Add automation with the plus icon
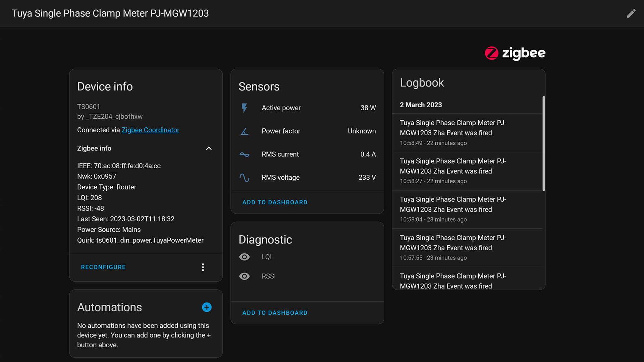644x362 pixels. (207, 307)
